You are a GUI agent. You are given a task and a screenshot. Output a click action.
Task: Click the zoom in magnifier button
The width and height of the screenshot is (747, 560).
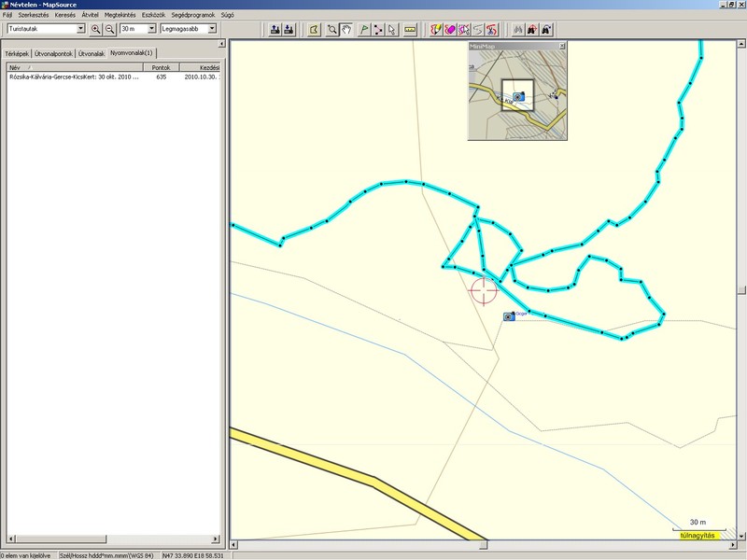(x=96, y=29)
